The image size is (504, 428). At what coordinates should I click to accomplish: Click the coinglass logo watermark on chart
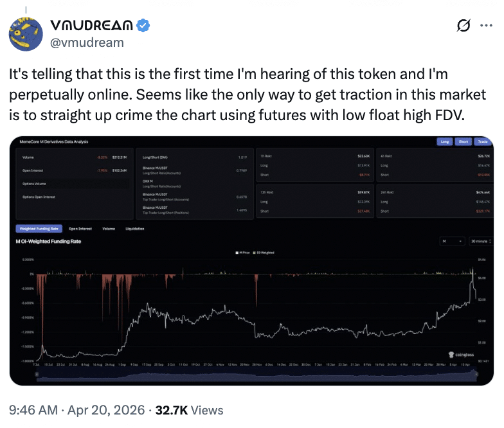click(460, 353)
